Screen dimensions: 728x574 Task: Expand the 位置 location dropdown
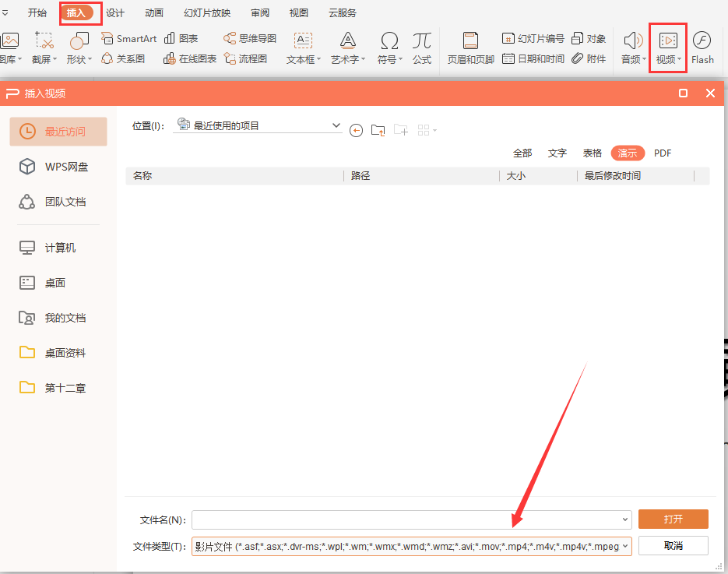336,125
